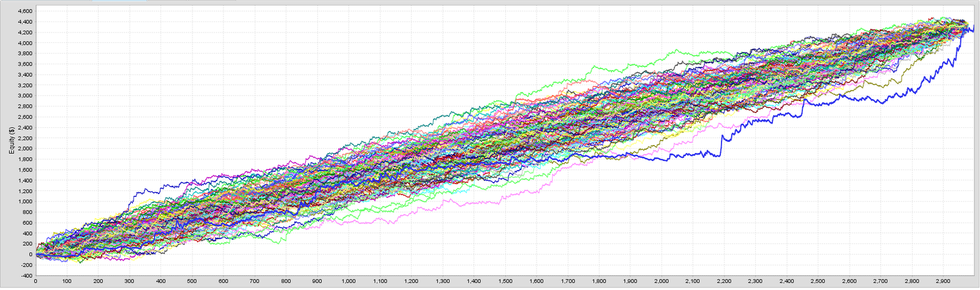Click the 100 label on the x-axis
The height and width of the screenshot is (290, 980).
[67, 281]
